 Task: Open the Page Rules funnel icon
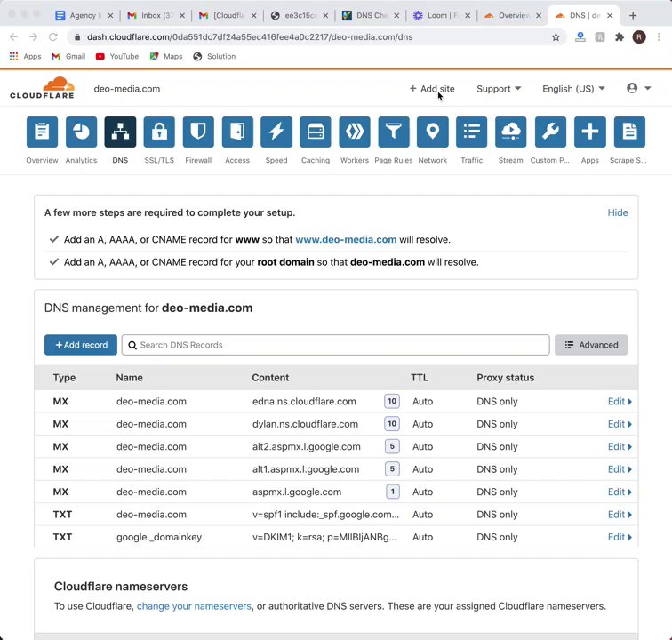click(394, 132)
